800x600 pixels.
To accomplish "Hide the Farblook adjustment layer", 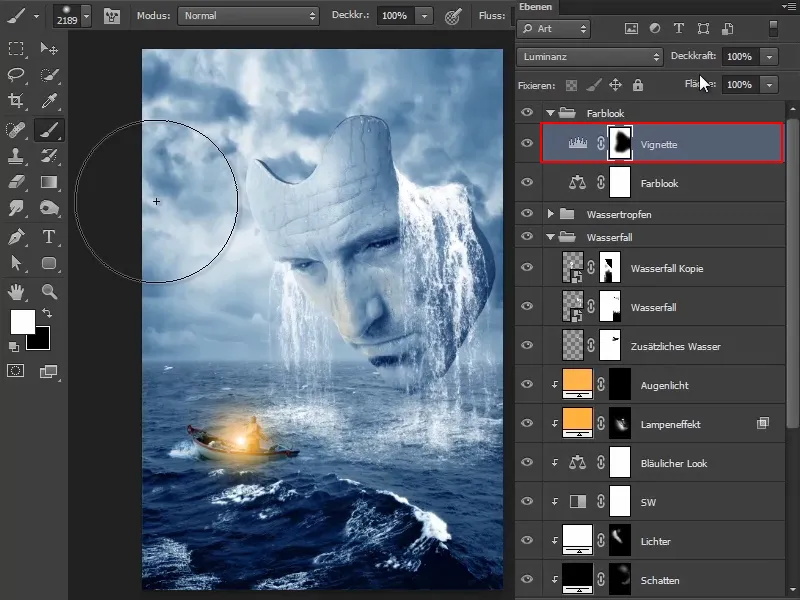I will (527, 182).
